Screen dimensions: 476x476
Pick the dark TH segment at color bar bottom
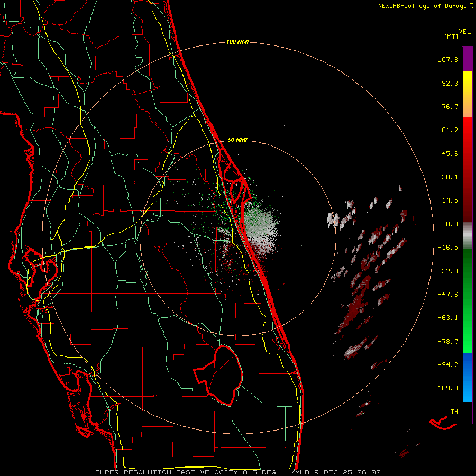[467, 413]
